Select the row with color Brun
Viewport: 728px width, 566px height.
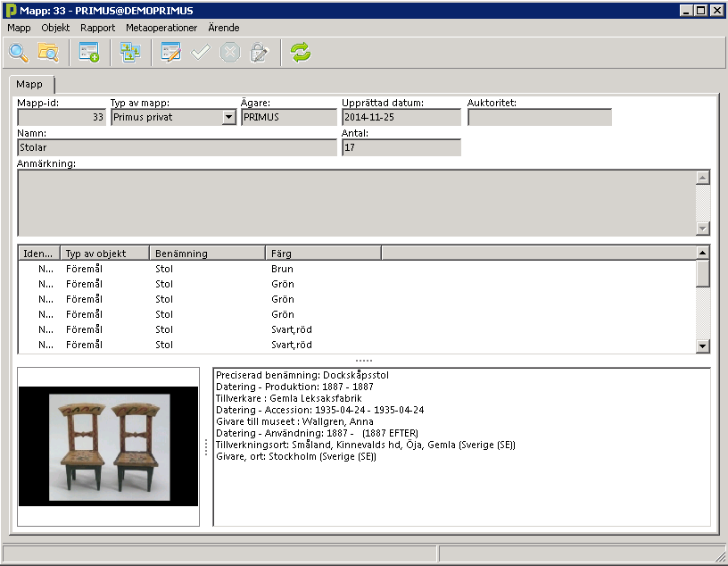coord(358,269)
